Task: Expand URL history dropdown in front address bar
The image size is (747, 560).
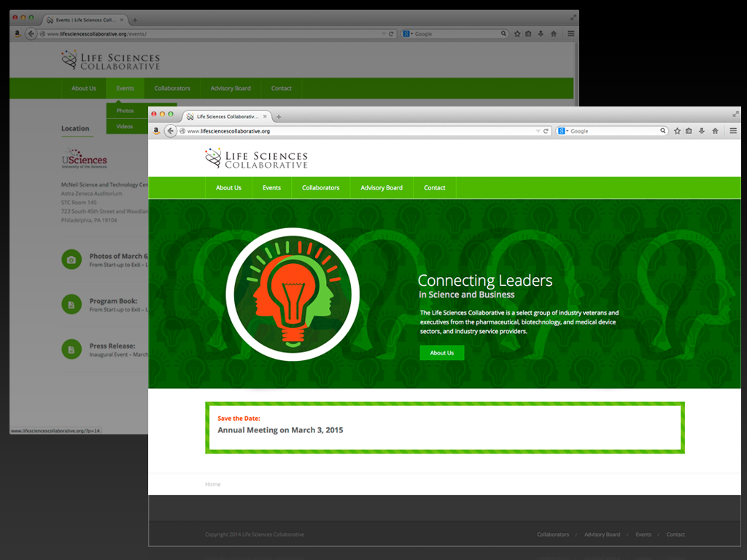Action: [x=538, y=131]
